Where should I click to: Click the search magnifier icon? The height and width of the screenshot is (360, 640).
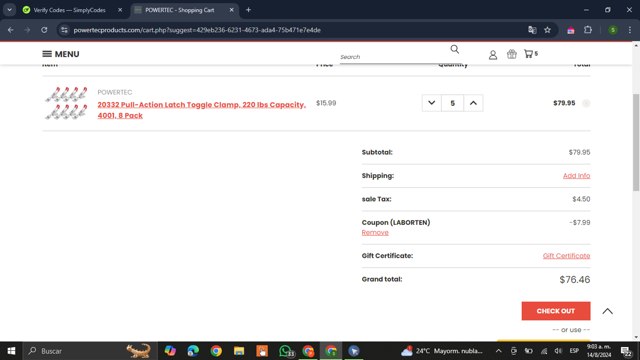tap(454, 49)
